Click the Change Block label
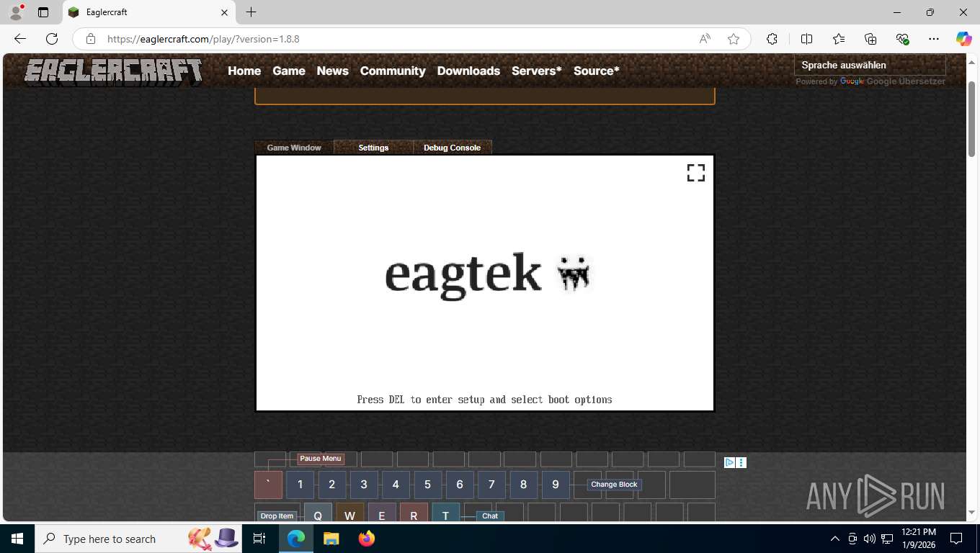The width and height of the screenshot is (980, 553). click(x=614, y=485)
